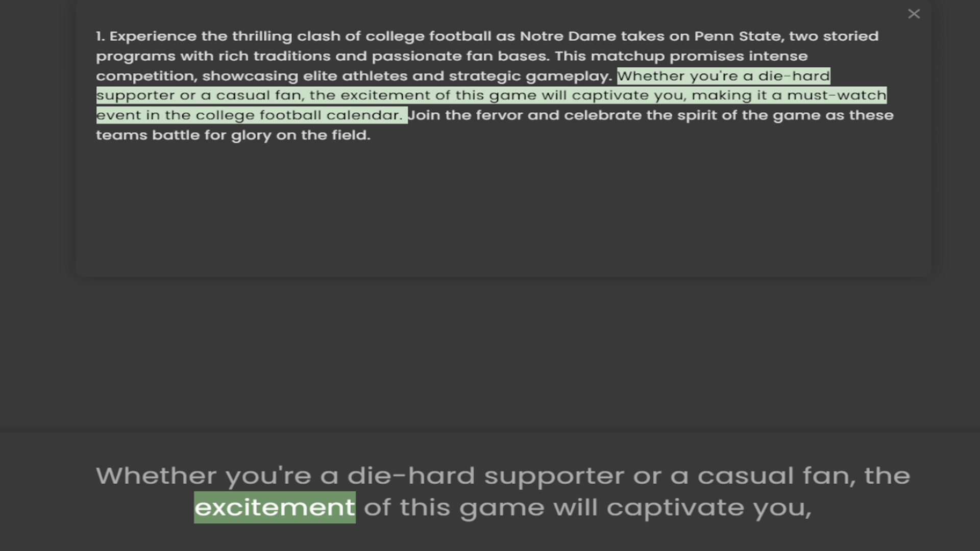Screen dimensions: 980x551
Task: Click the word "passionate" in the paragraph
Action: (416, 56)
